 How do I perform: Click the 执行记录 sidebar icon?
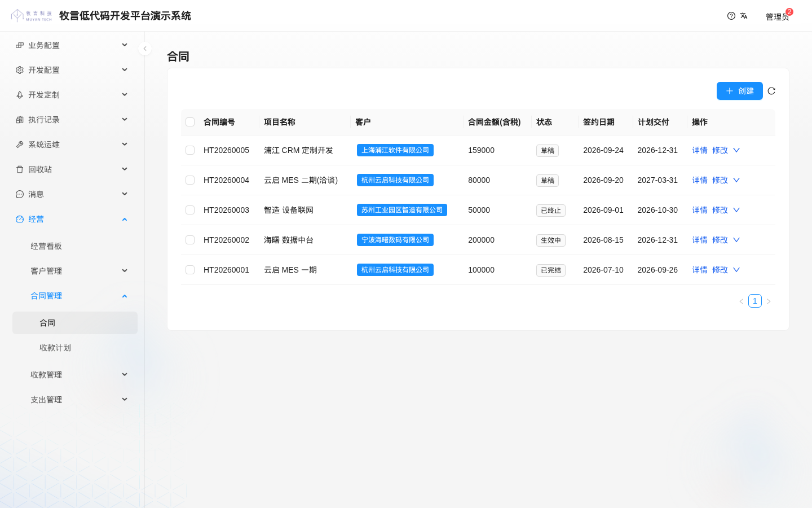click(20, 120)
